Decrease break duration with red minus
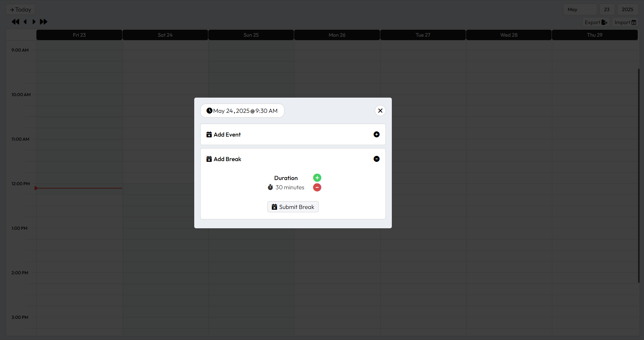Viewport: 644px width, 340px height. [317, 187]
